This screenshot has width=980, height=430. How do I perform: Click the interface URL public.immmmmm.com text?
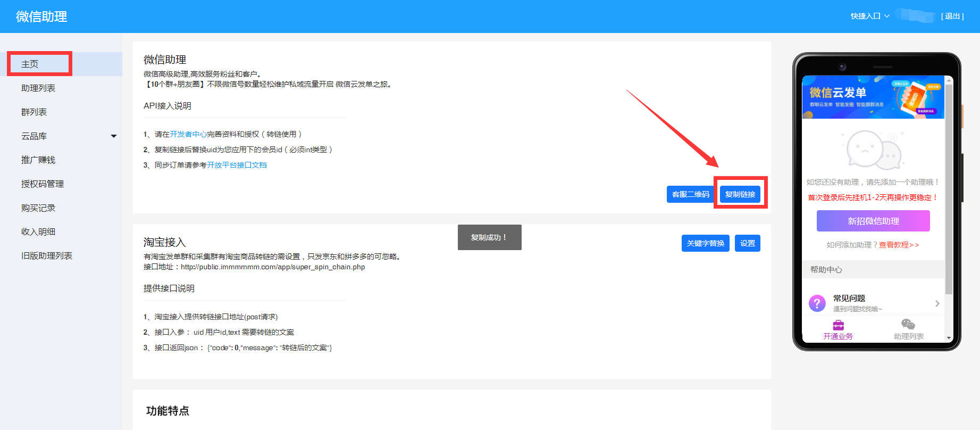tap(273, 267)
